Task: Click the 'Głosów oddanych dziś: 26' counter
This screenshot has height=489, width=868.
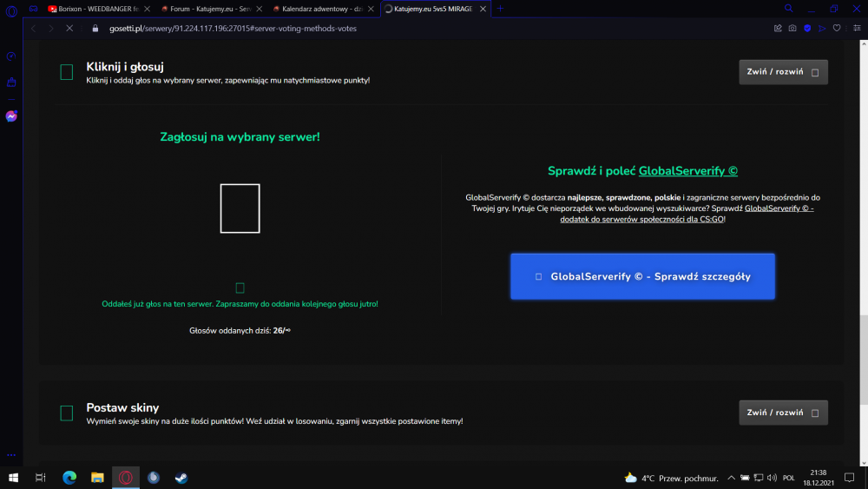Action: tap(240, 331)
